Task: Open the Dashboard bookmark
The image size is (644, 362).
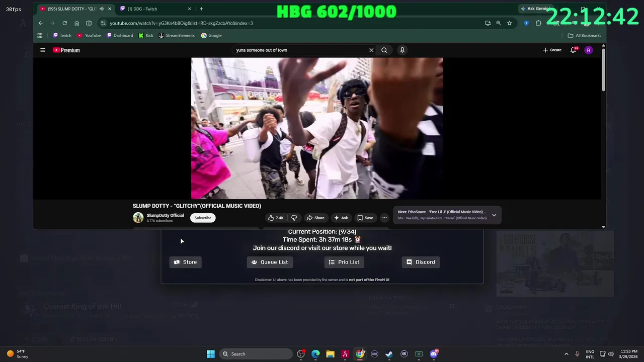Action: point(120,36)
